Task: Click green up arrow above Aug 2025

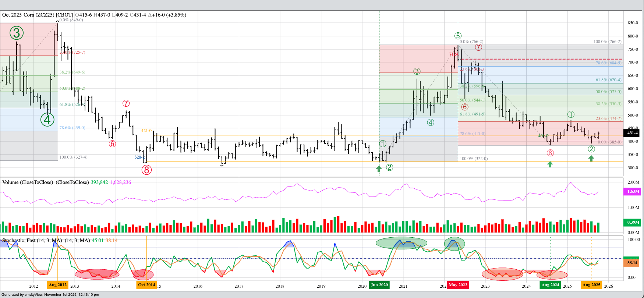Action: pyautogui.click(x=591, y=158)
